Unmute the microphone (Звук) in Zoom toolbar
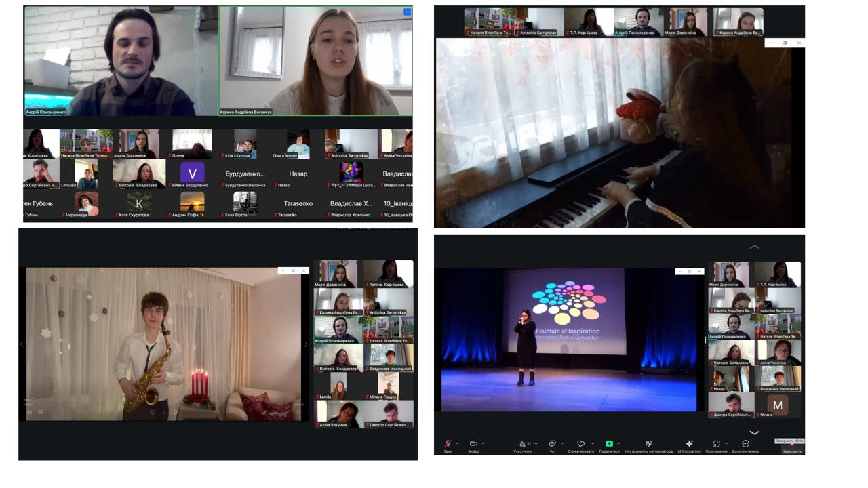Screen dimensions: 868x488 [x=448, y=444]
